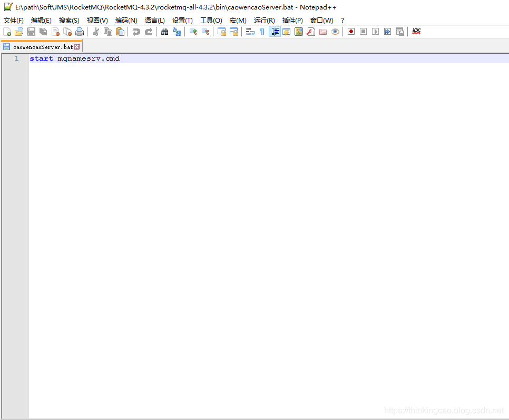Image resolution: width=509 pixels, height=420 pixels.
Task: Open the 语言(L) language menu
Action: (x=154, y=20)
